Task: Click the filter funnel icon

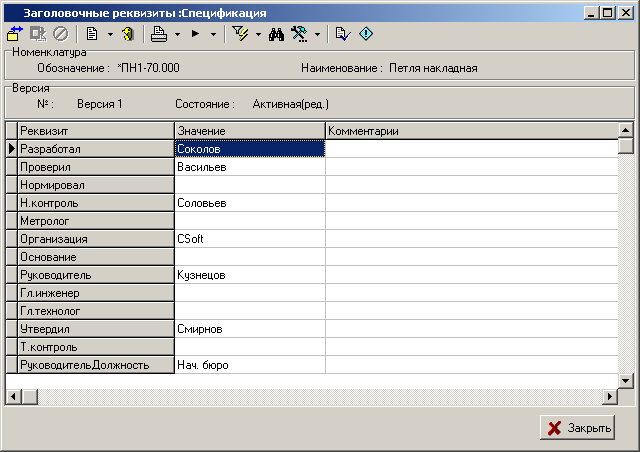Action: [240, 33]
